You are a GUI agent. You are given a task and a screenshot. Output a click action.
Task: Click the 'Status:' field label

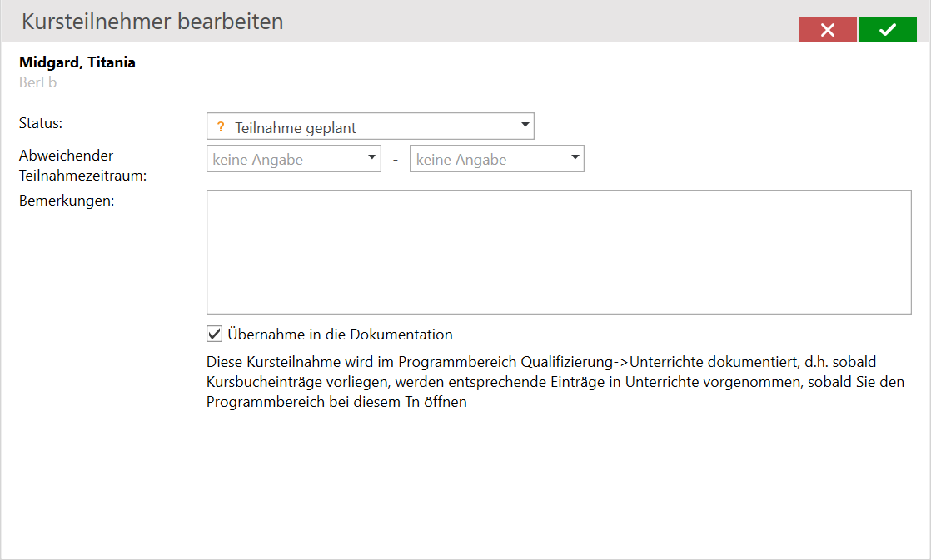point(42,123)
